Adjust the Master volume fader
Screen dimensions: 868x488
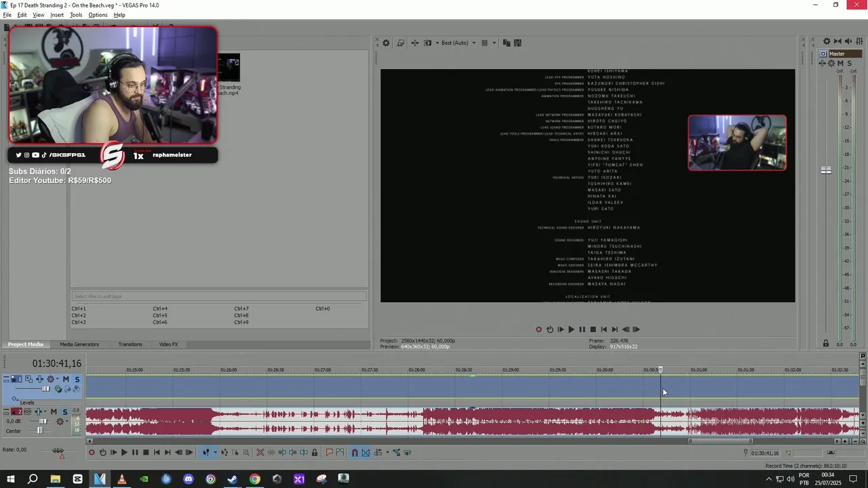click(826, 170)
